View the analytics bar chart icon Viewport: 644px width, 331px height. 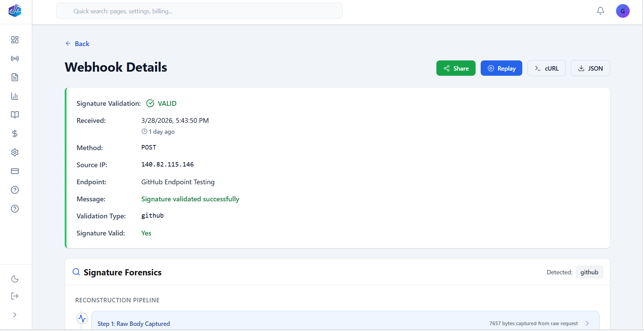(15, 96)
